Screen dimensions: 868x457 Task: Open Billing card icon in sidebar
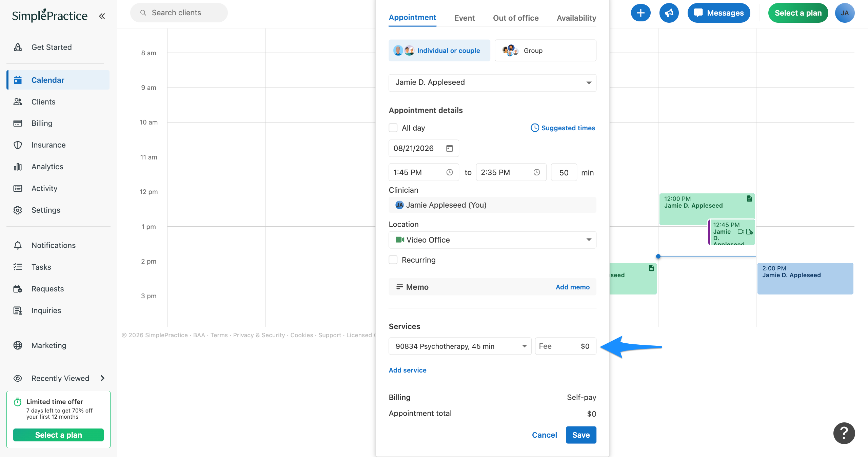point(18,123)
